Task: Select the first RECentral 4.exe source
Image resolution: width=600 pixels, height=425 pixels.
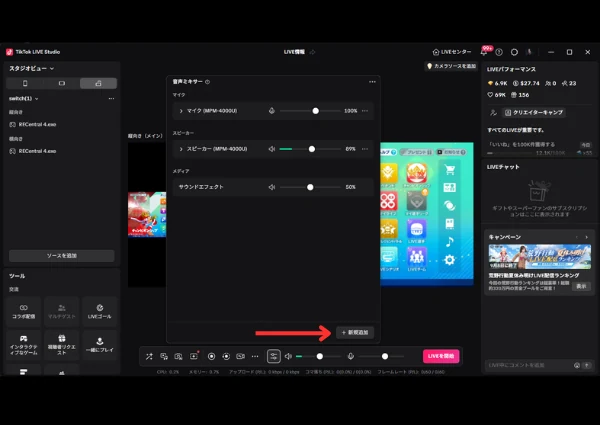Action: coord(33,125)
